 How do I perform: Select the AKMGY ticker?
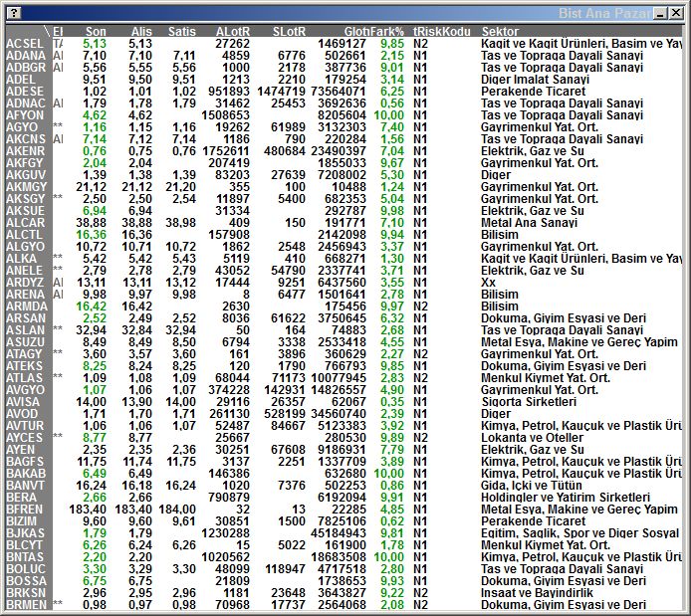[x=26, y=187]
